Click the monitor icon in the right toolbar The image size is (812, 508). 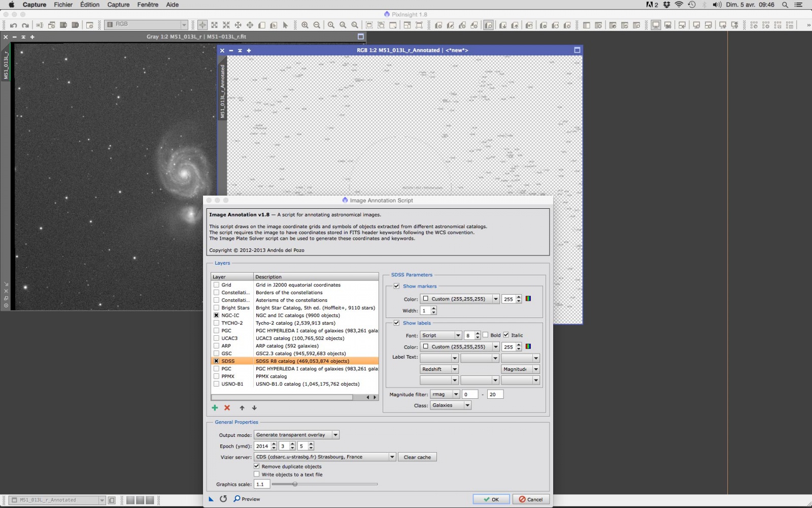[x=656, y=25]
